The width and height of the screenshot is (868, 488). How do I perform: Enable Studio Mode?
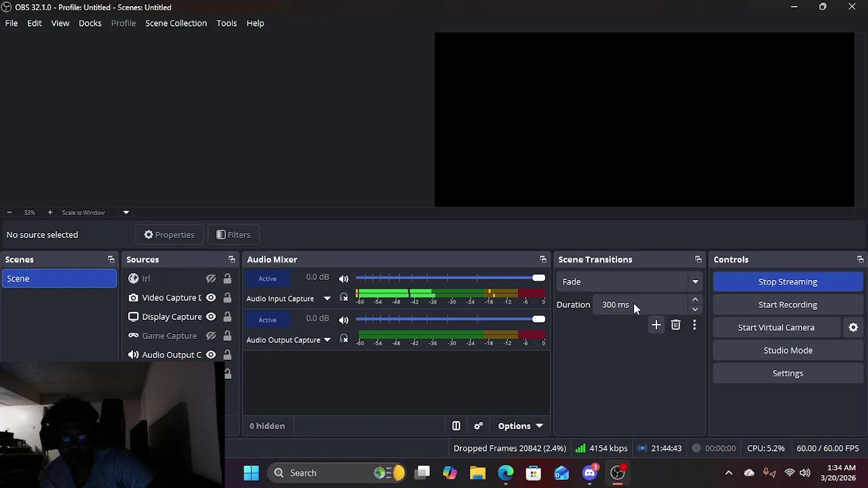[x=788, y=350]
